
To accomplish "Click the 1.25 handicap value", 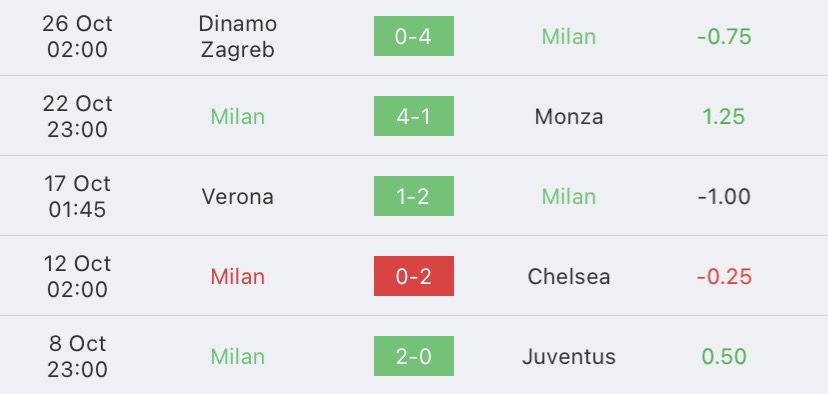I will tap(724, 117).
